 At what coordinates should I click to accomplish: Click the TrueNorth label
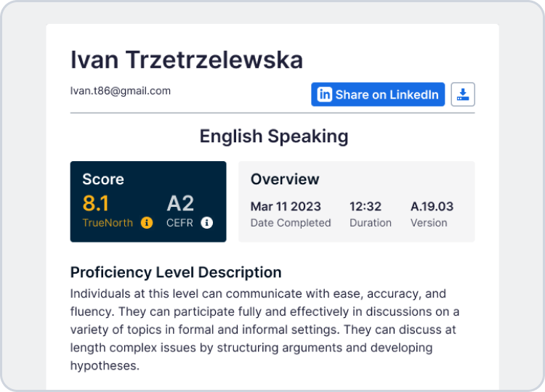coord(108,223)
